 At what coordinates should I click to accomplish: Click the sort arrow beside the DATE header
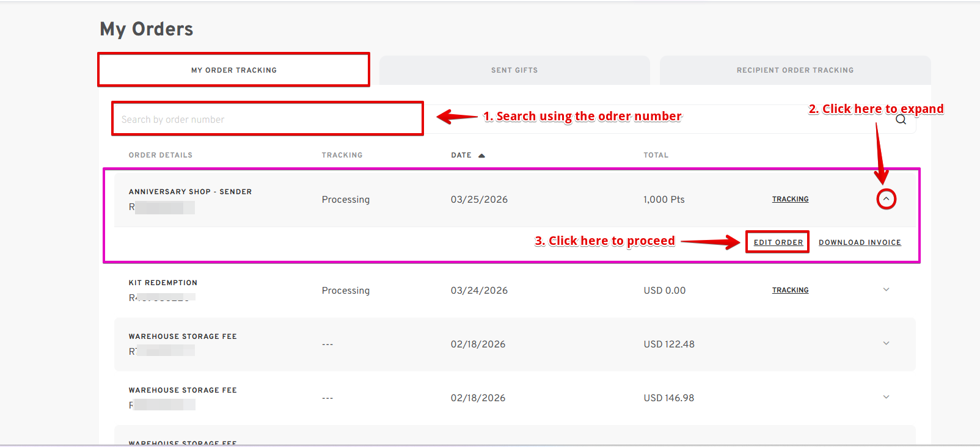pos(481,156)
